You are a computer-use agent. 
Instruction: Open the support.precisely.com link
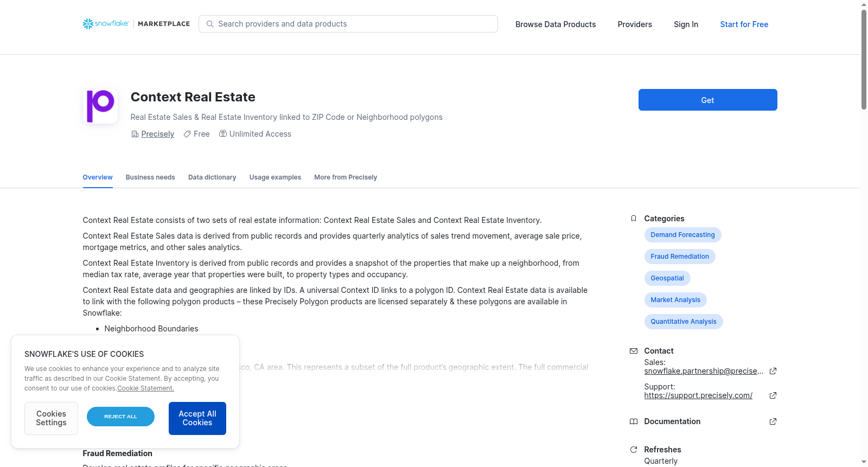[698, 395]
